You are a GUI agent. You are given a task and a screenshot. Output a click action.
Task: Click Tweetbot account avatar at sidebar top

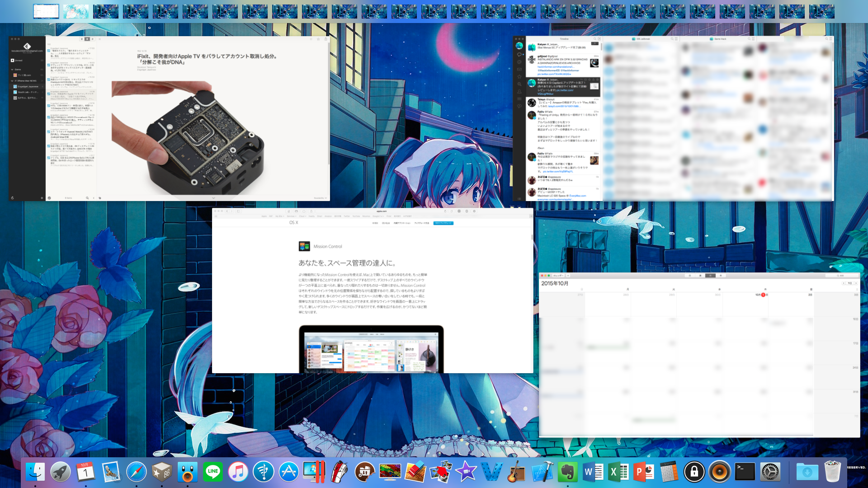(x=519, y=46)
